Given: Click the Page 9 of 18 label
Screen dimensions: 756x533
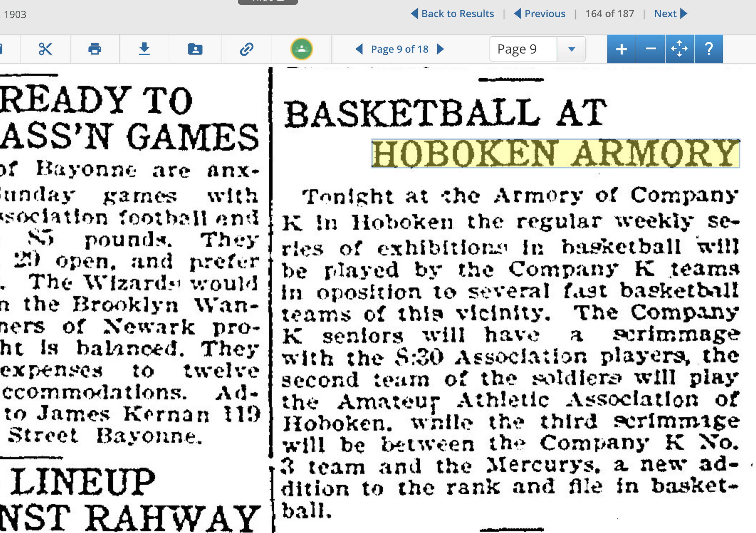Looking at the screenshot, I should point(399,49).
